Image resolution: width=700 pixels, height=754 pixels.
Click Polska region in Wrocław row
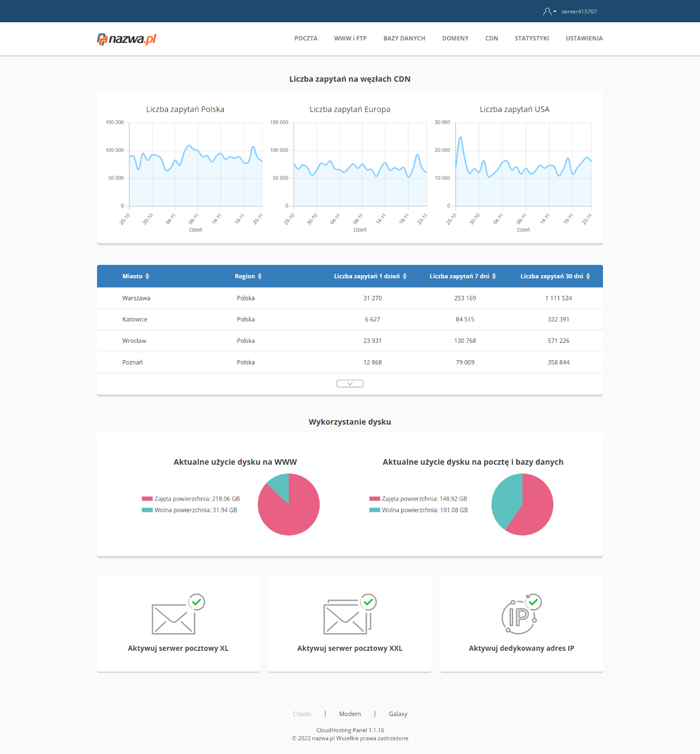(246, 341)
